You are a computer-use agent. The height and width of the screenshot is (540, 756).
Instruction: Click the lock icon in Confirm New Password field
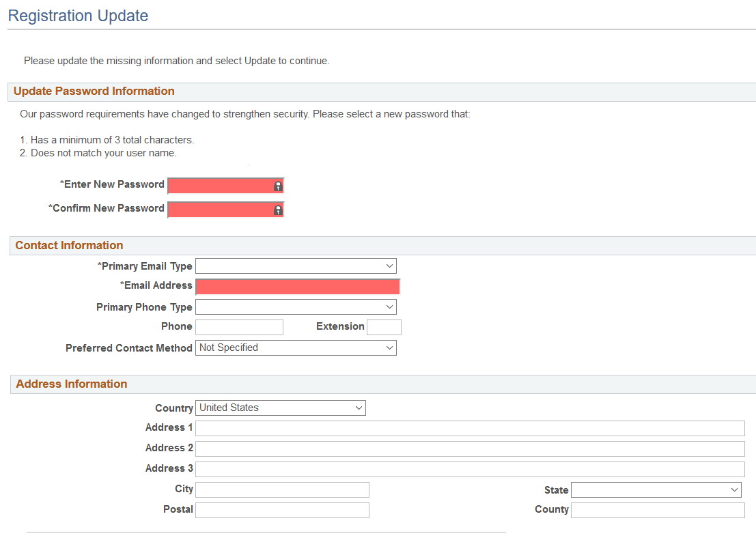point(277,209)
